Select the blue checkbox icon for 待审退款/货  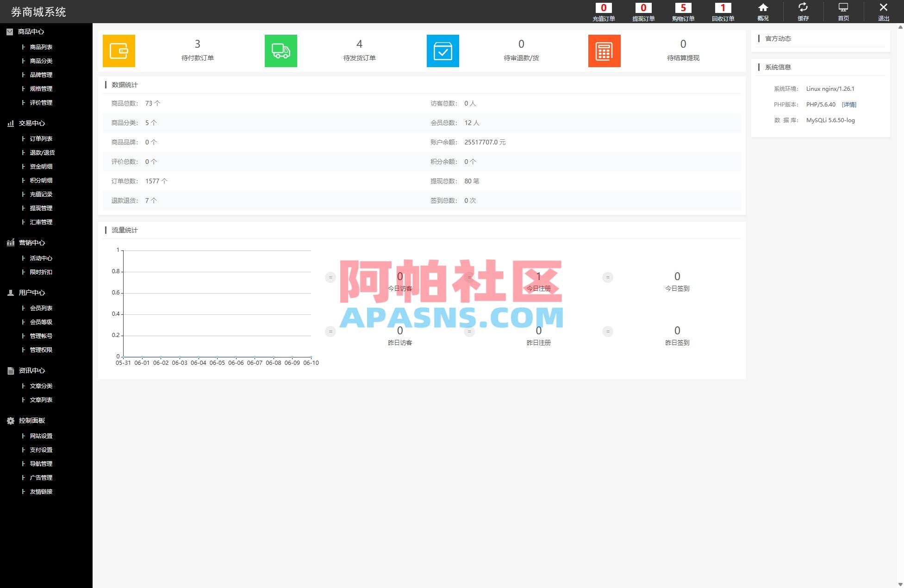[x=443, y=51]
